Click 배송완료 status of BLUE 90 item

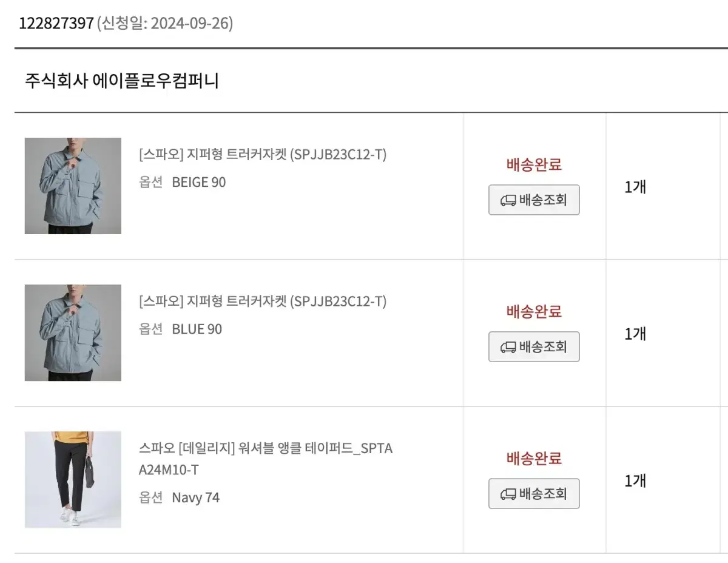click(x=534, y=311)
